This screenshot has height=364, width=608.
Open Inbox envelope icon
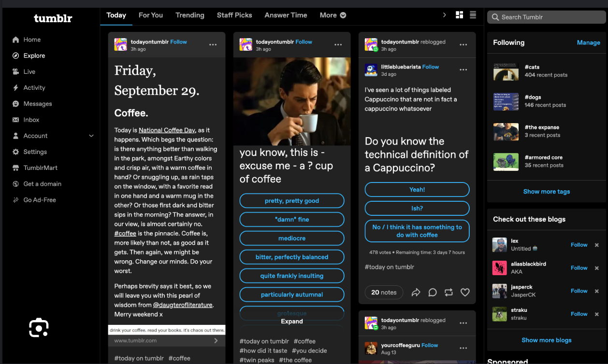[x=15, y=120]
